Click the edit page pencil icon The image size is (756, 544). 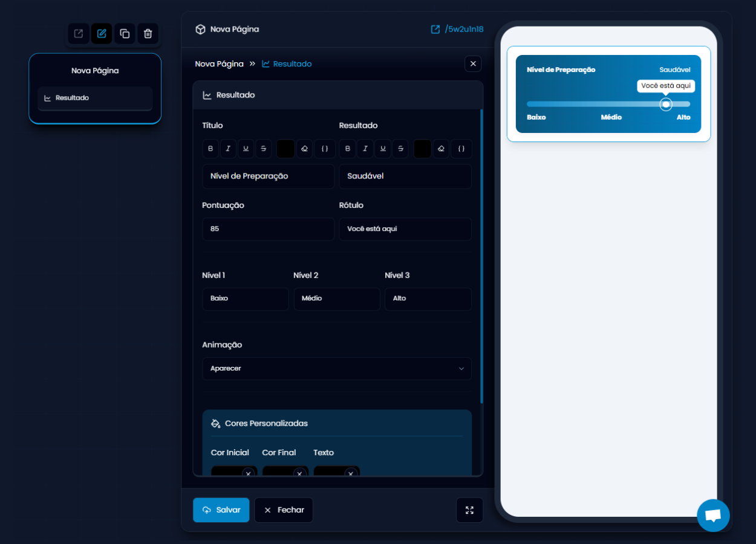(x=102, y=34)
